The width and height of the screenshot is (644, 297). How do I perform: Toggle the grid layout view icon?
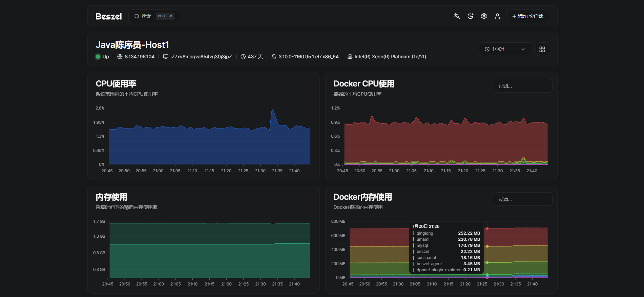[x=542, y=49]
